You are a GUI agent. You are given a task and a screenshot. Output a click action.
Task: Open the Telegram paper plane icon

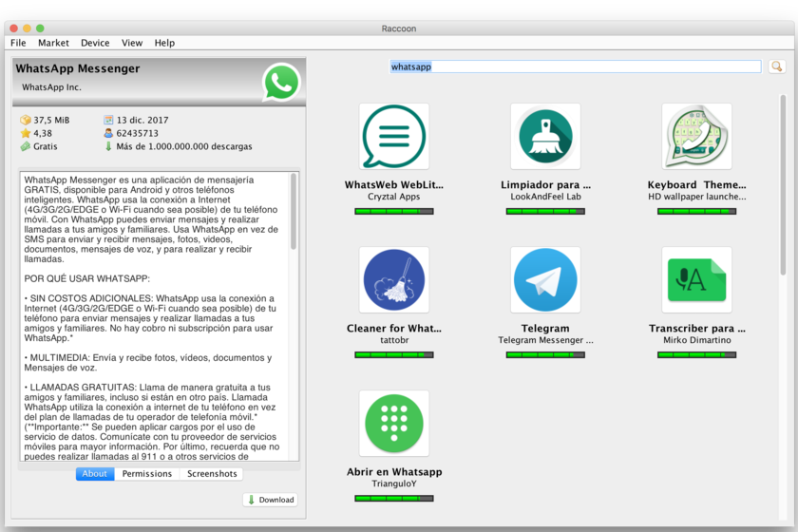[545, 280]
